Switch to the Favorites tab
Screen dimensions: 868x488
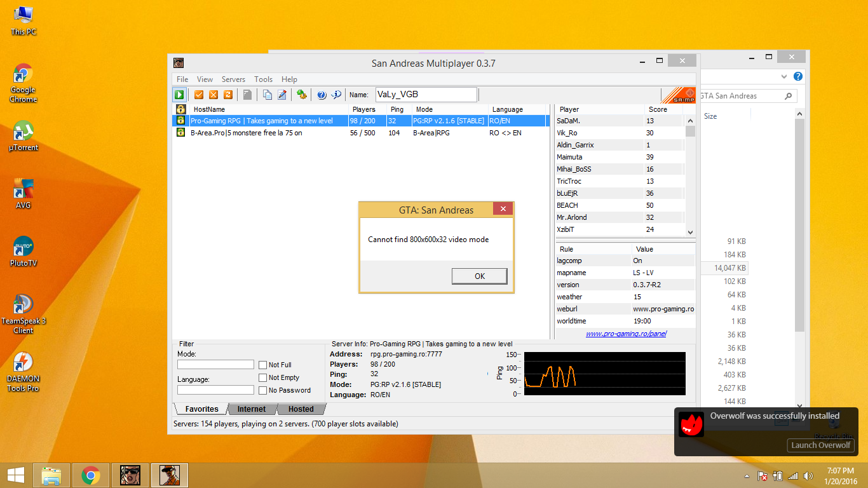click(201, 409)
